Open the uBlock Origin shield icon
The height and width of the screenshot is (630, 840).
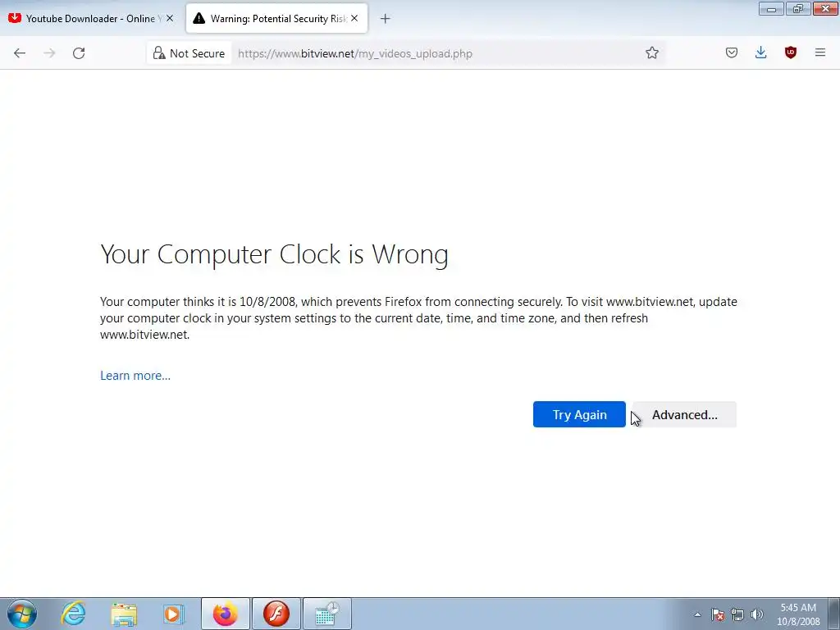click(791, 52)
